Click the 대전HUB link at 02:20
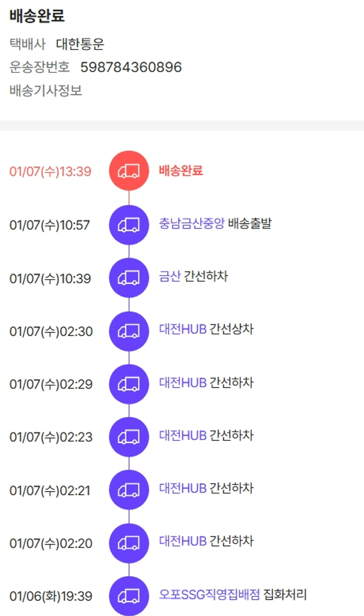 pyautogui.click(x=182, y=541)
